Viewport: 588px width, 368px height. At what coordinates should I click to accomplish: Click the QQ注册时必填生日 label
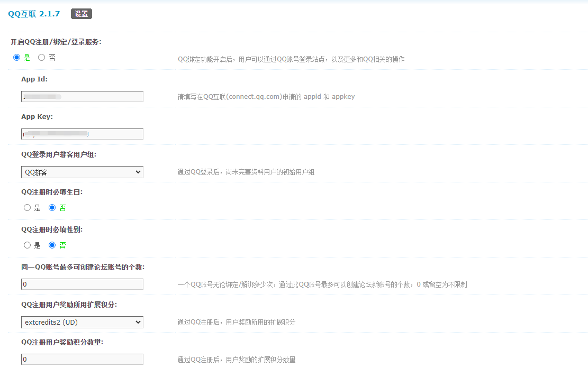[x=52, y=192]
